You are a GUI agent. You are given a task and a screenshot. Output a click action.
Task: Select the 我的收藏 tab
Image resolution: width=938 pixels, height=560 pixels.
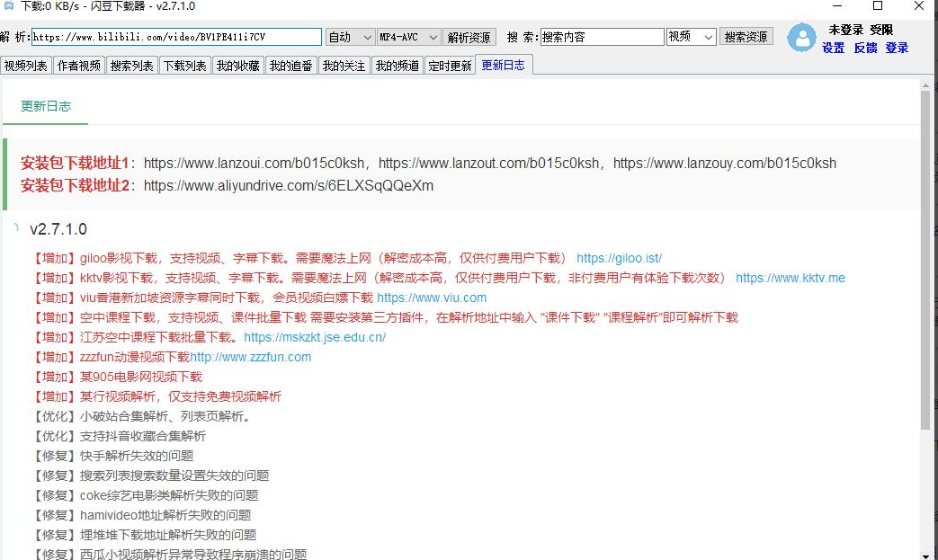click(237, 66)
